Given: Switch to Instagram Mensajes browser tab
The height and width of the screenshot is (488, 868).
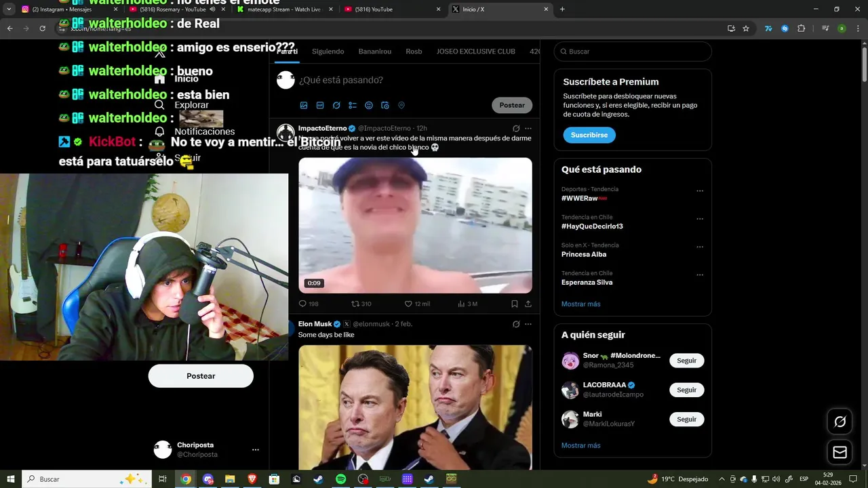Looking at the screenshot, I should tap(68, 9).
